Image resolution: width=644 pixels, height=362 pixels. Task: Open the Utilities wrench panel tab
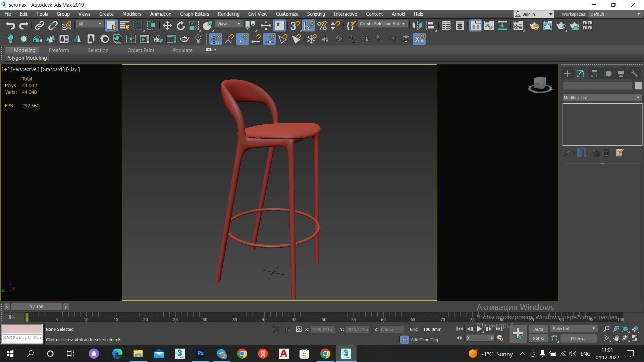634,74
